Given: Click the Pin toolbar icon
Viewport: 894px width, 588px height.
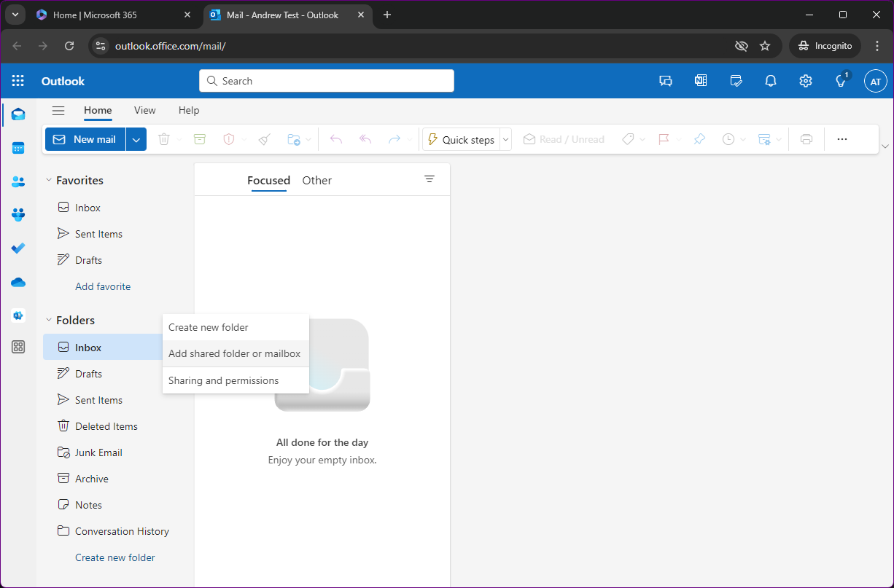Looking at the screenshot, I should (x=699, y=139).
